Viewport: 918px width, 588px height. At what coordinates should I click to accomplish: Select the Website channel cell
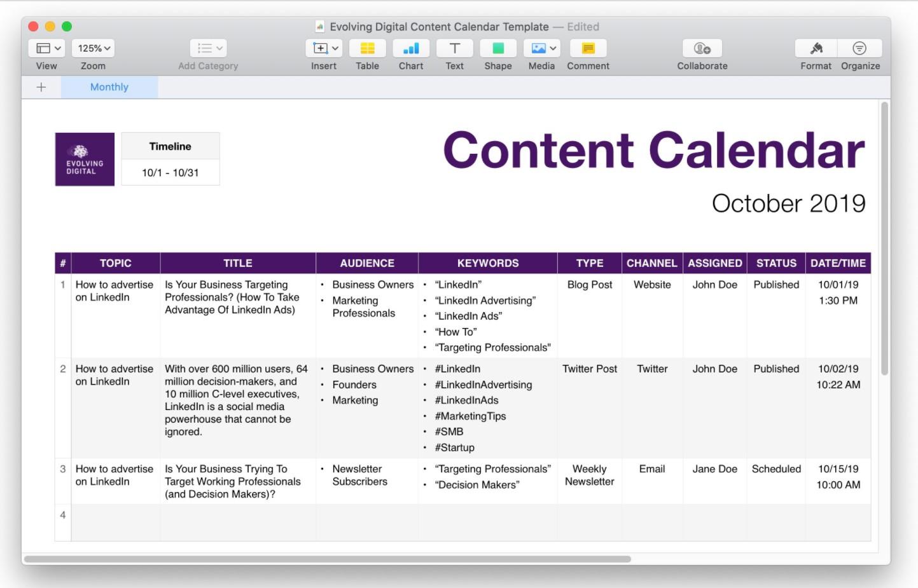(x=652, y=315)
